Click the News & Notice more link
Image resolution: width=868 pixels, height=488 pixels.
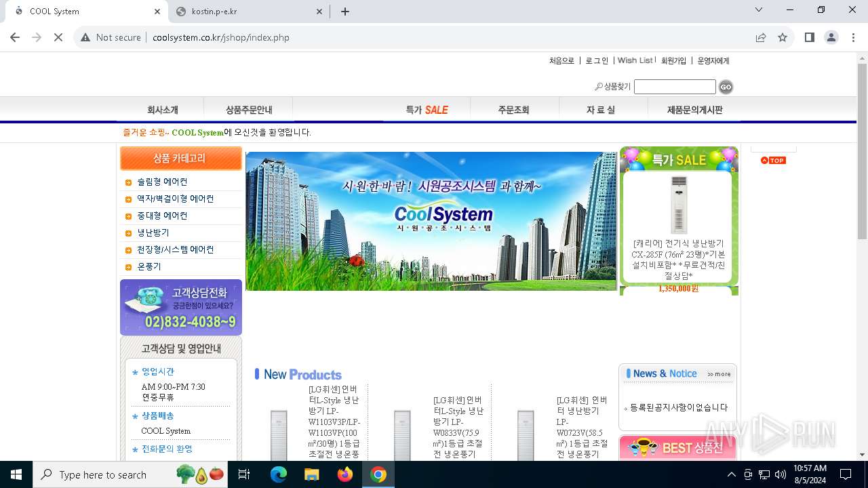719,374
